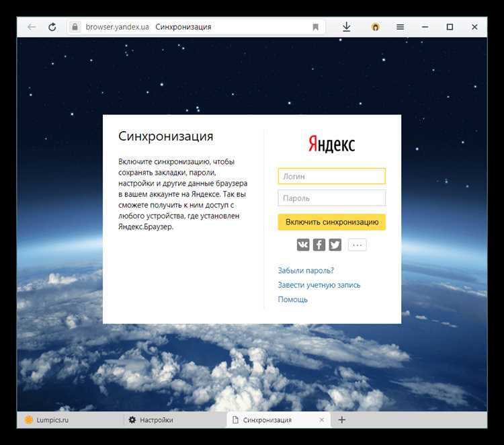Click the back arrow in the toolbar
504x445 pixels.
click(x=32, y=27)
